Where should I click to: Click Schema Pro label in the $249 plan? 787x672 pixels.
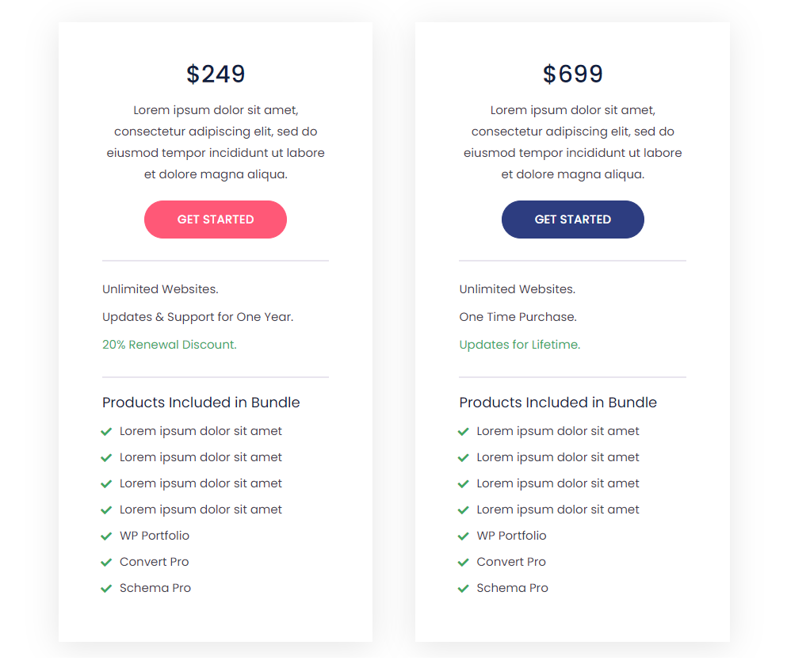pos(155,588)
